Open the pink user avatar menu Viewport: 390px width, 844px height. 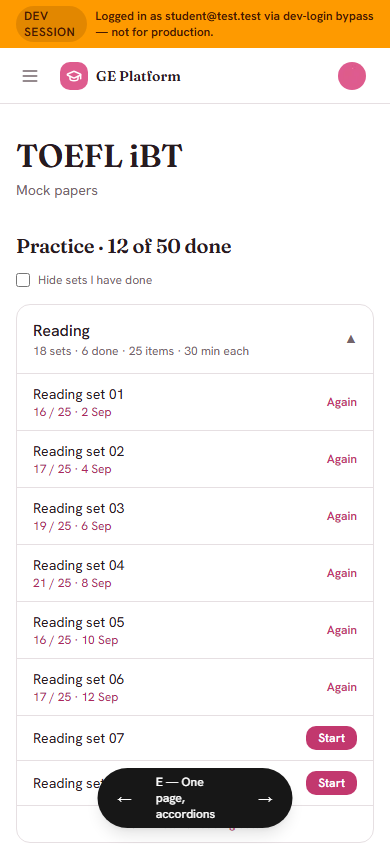click(x=352, y=76)
